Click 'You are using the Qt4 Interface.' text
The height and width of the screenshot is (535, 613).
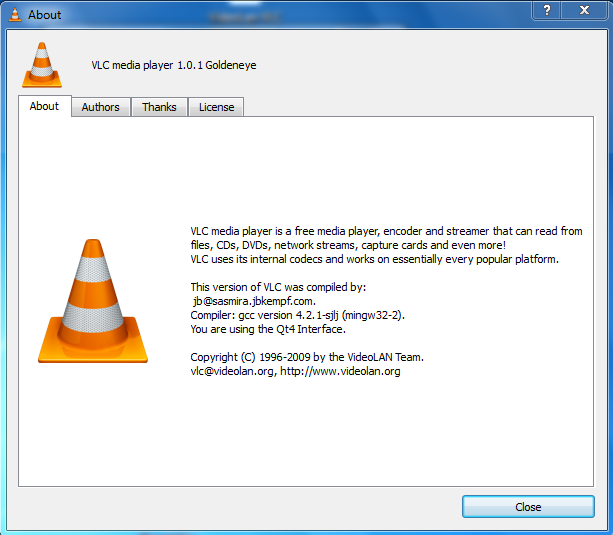pyautogui.click(x=268, y=329)
